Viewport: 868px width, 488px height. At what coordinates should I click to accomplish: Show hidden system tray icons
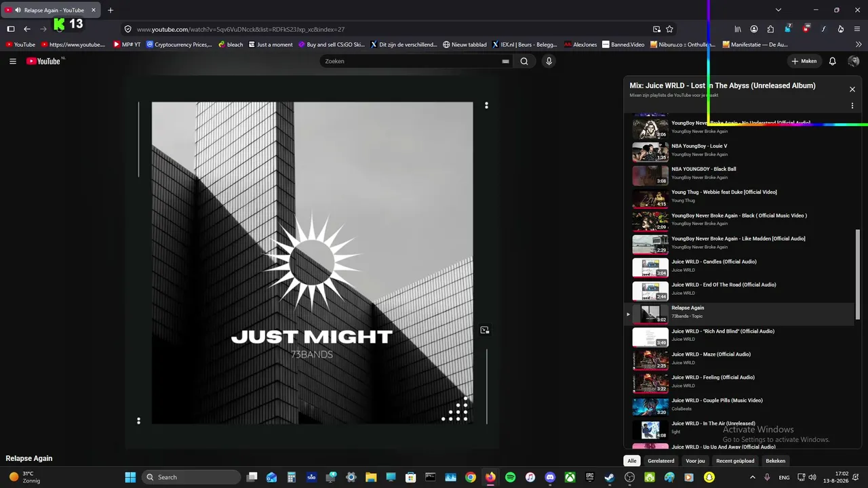pyautogui.click(x=753, y=477)
